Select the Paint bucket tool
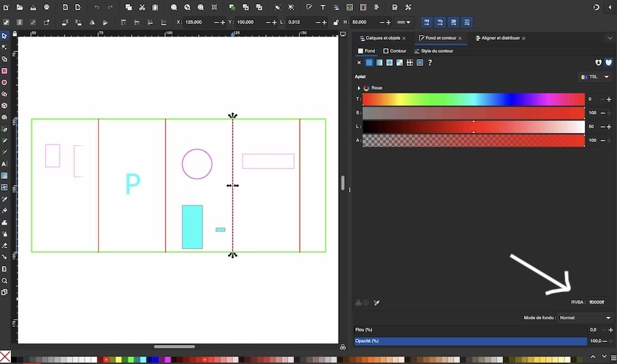Screen dimensions: 617x364 click(x=4, y=210)
